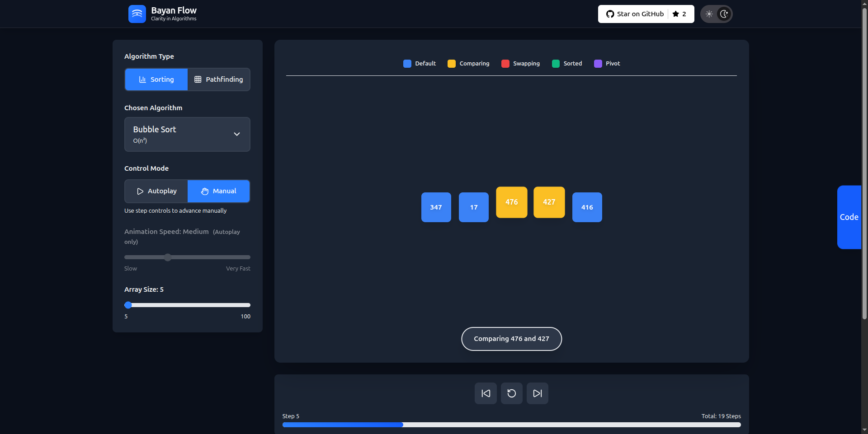This screenshot has width=868, height=434.
Task: Choose Manual control mode
Action: click(219, 191)
